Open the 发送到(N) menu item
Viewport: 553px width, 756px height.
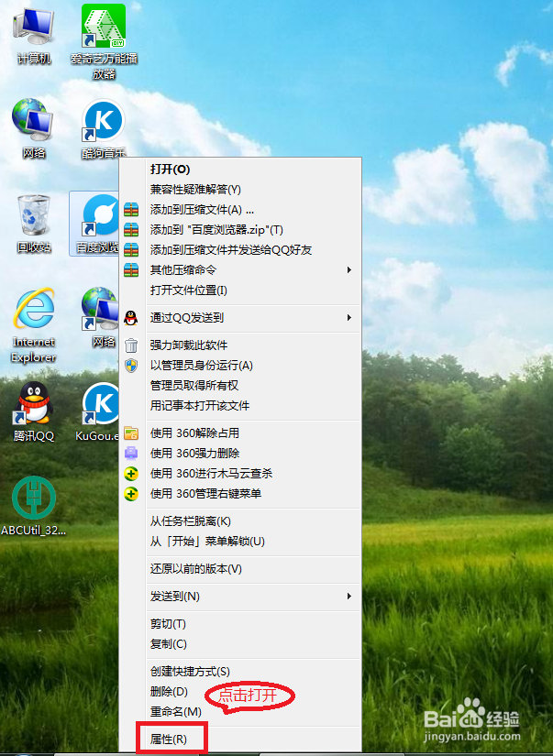tap(240, 597)
